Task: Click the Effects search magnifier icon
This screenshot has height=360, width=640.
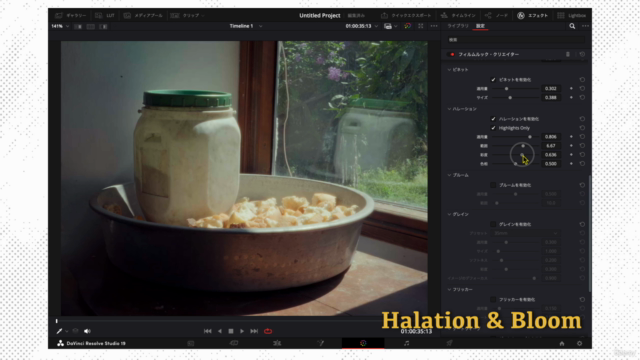Action: coord(572,26)
